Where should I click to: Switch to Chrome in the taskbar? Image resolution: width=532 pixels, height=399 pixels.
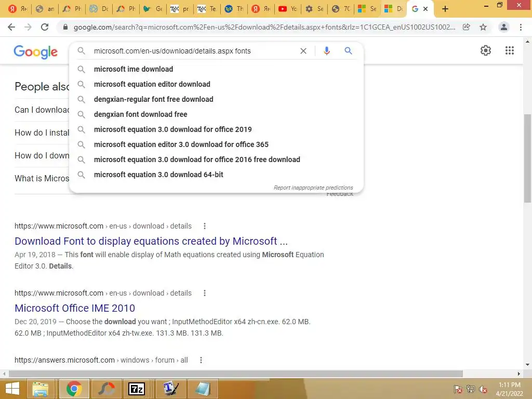click(74, 389)
